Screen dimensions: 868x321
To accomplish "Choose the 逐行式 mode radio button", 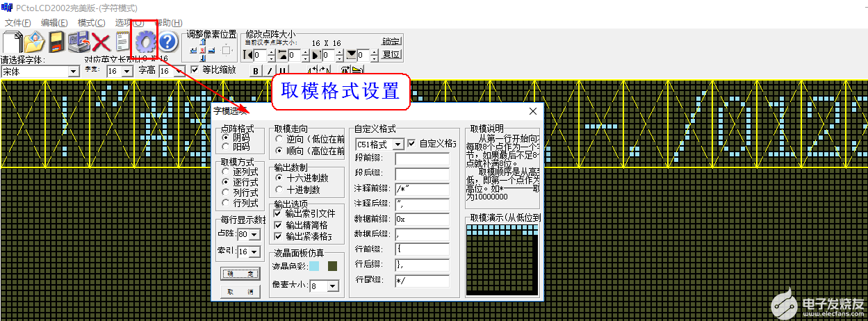I will point(225,181).
